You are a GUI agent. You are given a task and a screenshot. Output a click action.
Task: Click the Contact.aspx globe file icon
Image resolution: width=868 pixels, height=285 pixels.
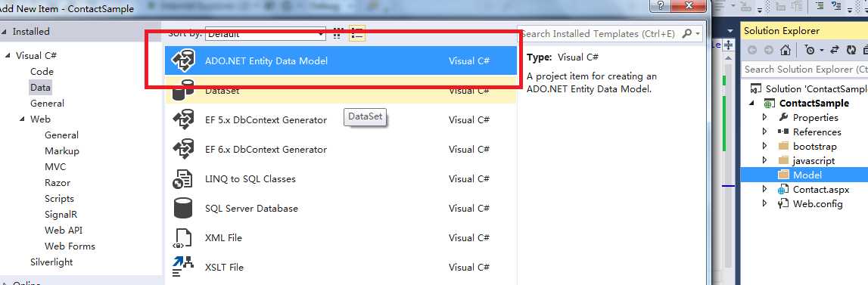click(x=782, y=189)
